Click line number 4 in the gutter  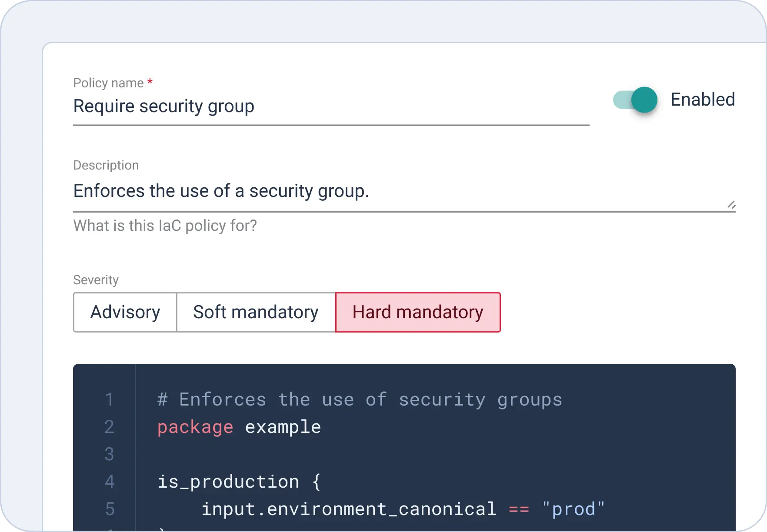point(109,482)
